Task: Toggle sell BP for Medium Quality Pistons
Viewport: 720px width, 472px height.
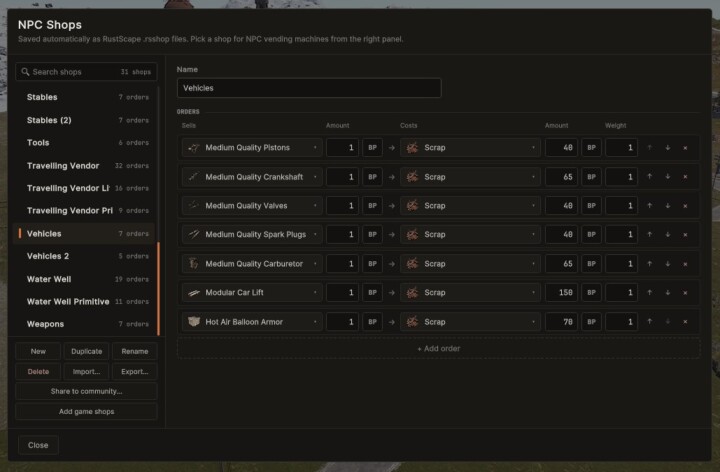Action: pos(372,148)
